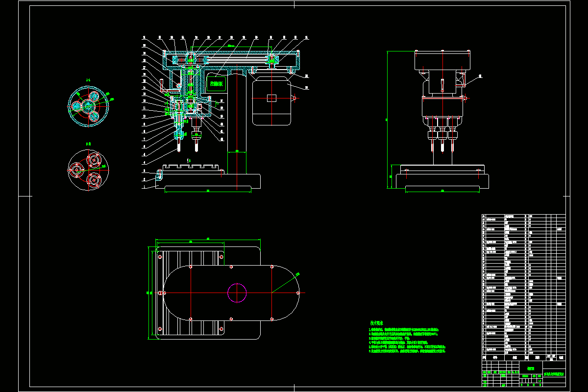Click the top housing in the side view
The height and width of the screenshot is (392, 588).
pyautogui.click(x=443, y=60)
